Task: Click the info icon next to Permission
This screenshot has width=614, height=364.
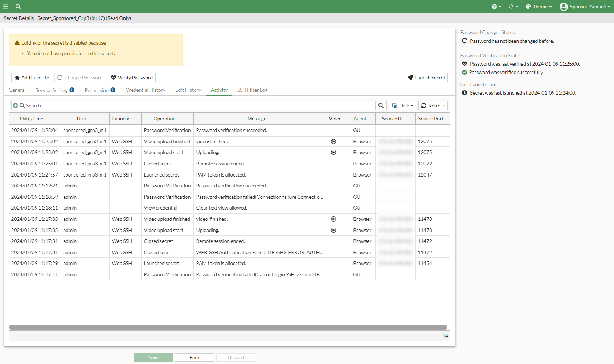Action: (x=113, y=90)
